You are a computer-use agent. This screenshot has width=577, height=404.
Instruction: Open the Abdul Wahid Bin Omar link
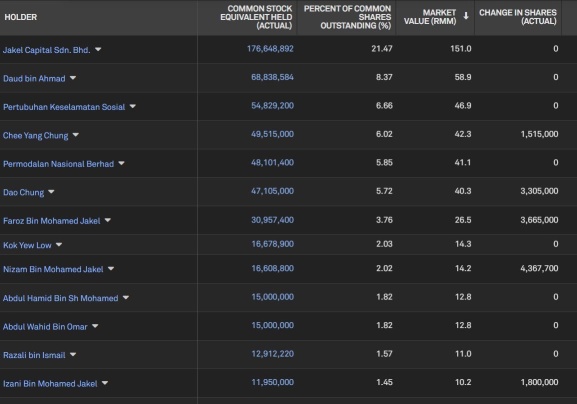(45, 327)
